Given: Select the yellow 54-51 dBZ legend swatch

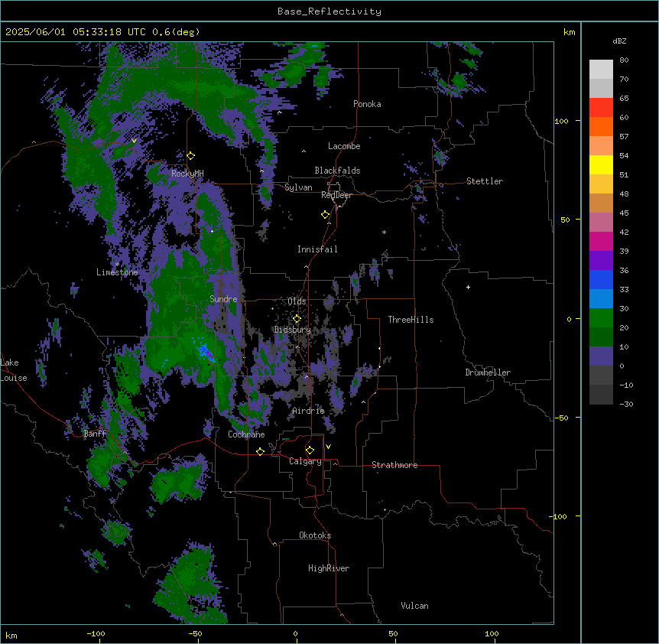Looking at the screenshot, I should [x=601, y=164].
